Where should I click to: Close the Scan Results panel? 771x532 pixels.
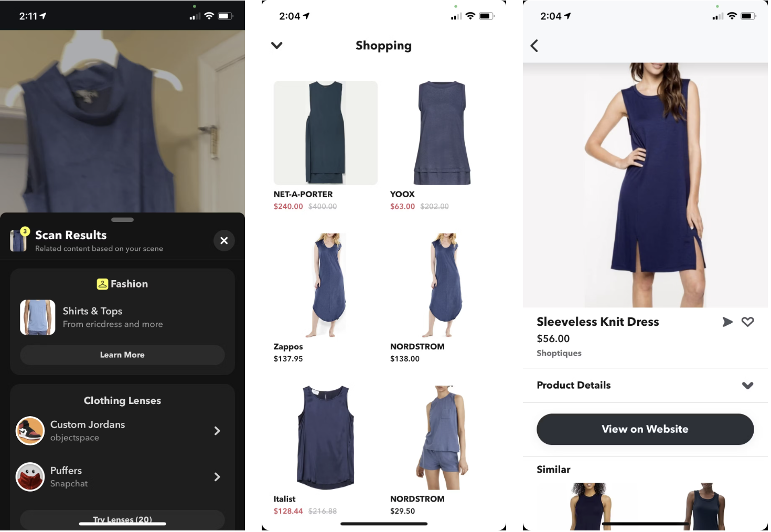[x=224, y=241]
